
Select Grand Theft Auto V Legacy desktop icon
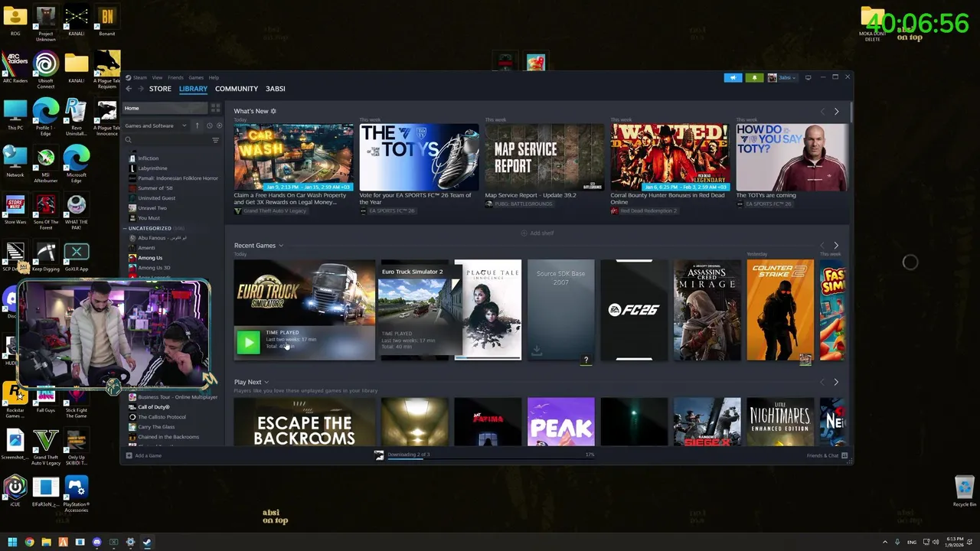45,448
